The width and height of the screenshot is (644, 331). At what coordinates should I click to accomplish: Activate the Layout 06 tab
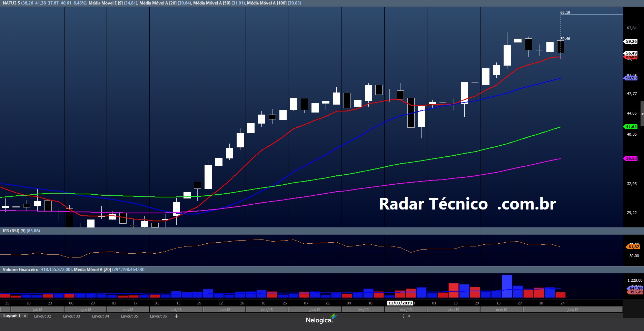coord(158,316)
